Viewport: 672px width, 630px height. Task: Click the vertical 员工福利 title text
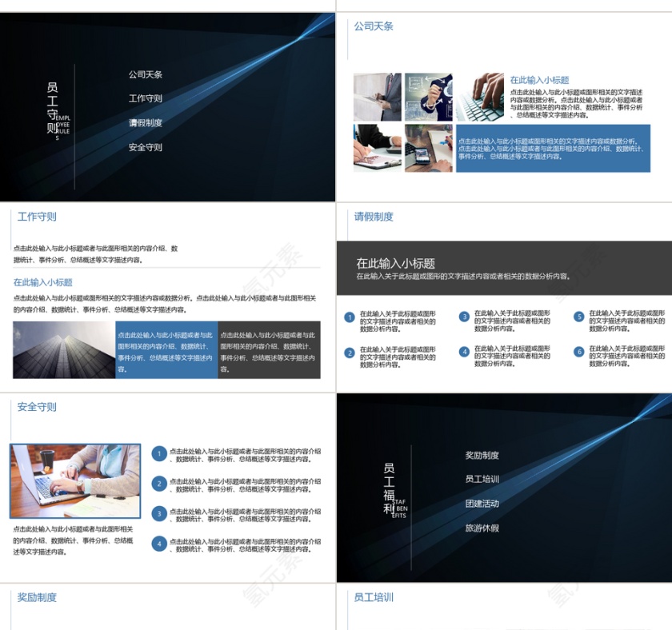(389, 488)
